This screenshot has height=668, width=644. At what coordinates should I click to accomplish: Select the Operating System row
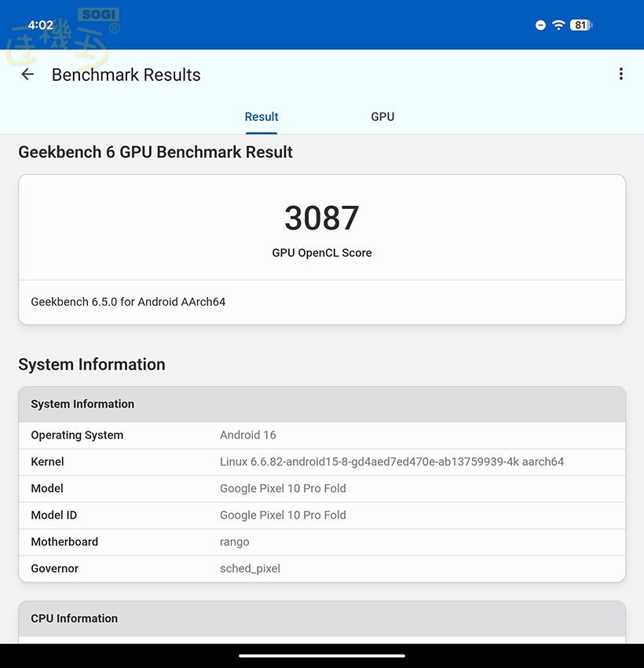pos(321,435)
